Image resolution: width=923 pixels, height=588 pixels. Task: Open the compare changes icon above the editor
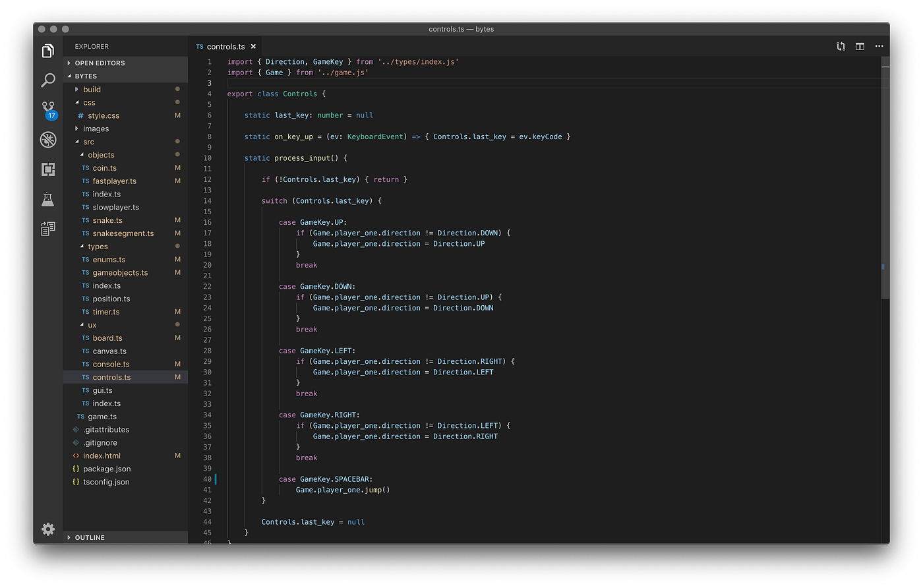(840, 46)
